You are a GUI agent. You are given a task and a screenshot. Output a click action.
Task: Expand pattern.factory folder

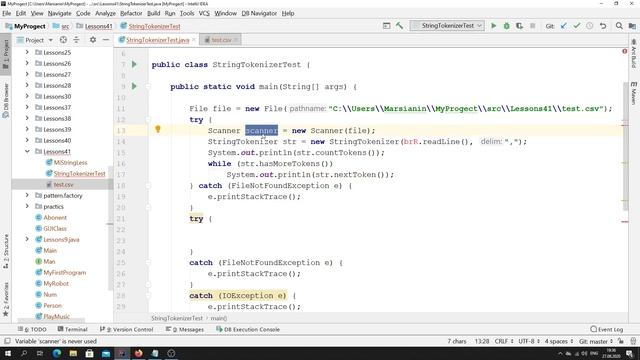coord(27,196)
